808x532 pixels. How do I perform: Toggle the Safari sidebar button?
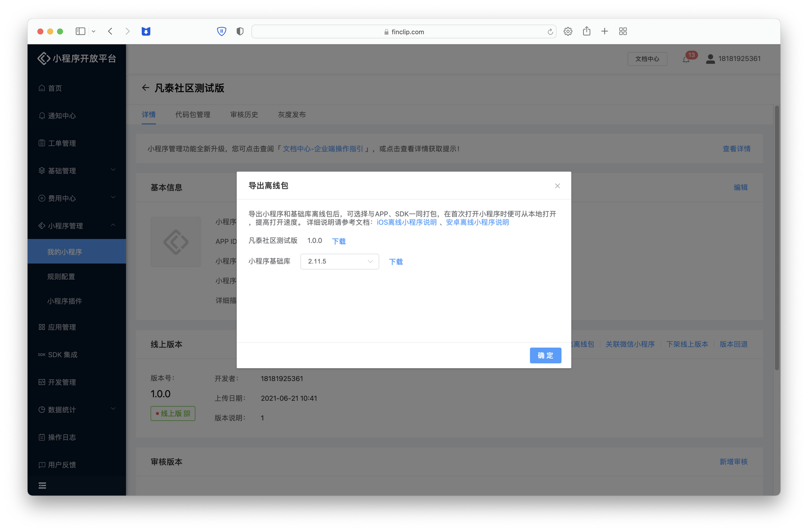[x=80, y=31]
